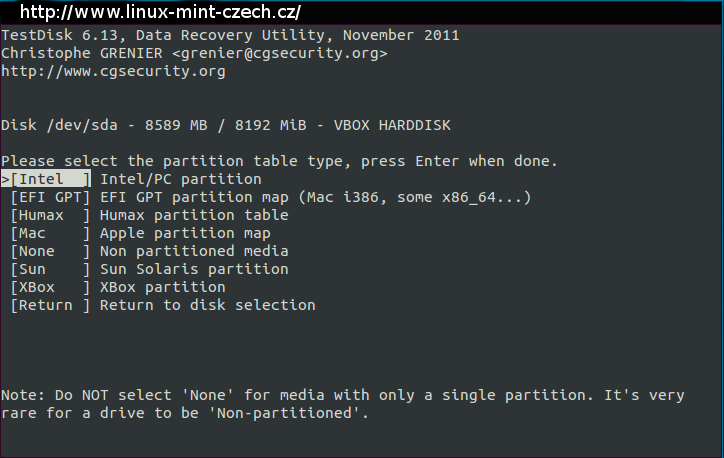Click the 'Return to disk selection' description
The height and width of the screenshot is (458, 724).
pos(208,305)
